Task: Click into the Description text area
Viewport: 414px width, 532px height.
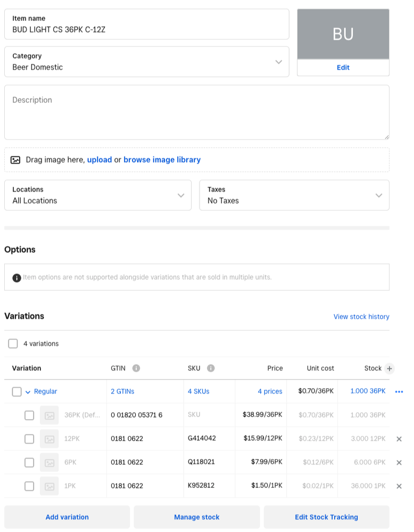Action: (197, 112)
